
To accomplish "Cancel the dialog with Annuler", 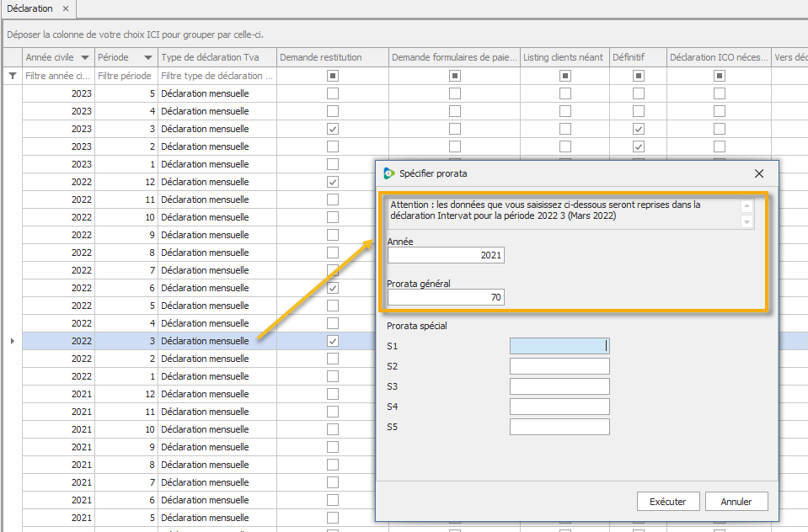I will (736, 502).
